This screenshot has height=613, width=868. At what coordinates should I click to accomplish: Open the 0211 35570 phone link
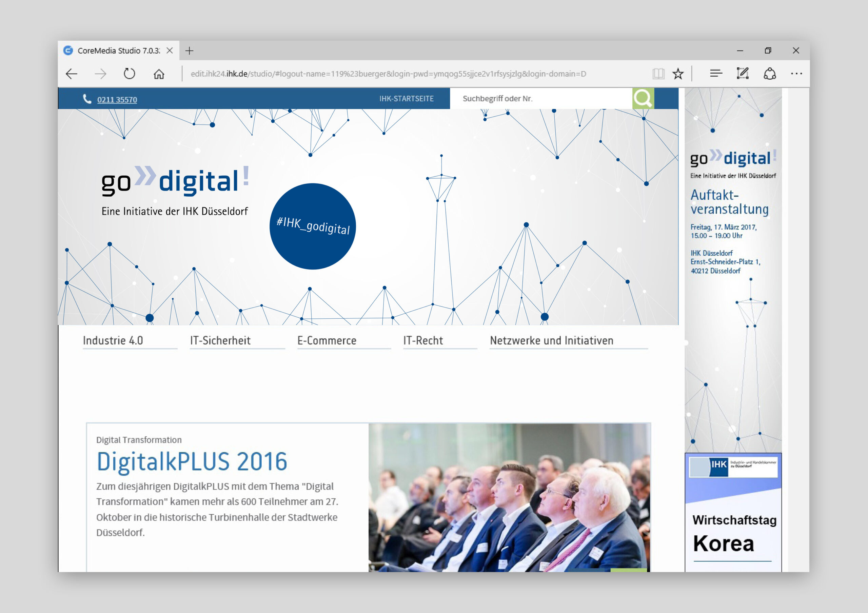click(x=117, y=100)
